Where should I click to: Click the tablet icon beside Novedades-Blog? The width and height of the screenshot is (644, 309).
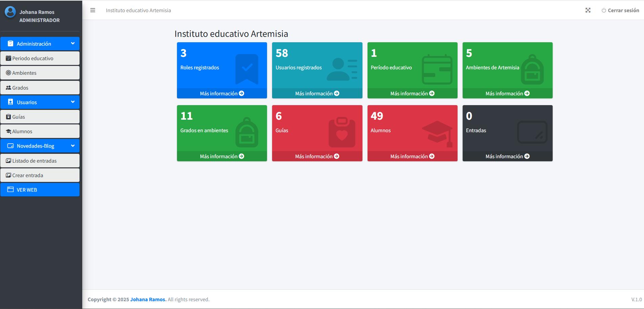point(10,146)
